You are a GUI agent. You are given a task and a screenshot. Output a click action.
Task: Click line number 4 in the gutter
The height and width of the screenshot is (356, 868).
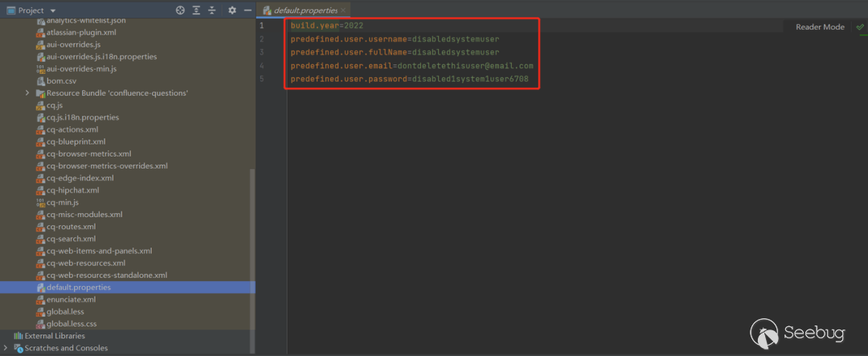262,66
